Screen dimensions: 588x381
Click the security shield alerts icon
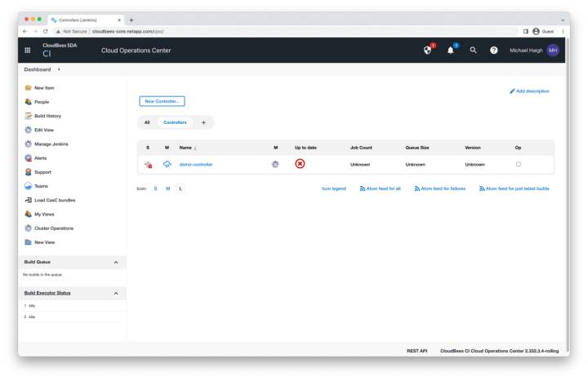tap(427, 50)
